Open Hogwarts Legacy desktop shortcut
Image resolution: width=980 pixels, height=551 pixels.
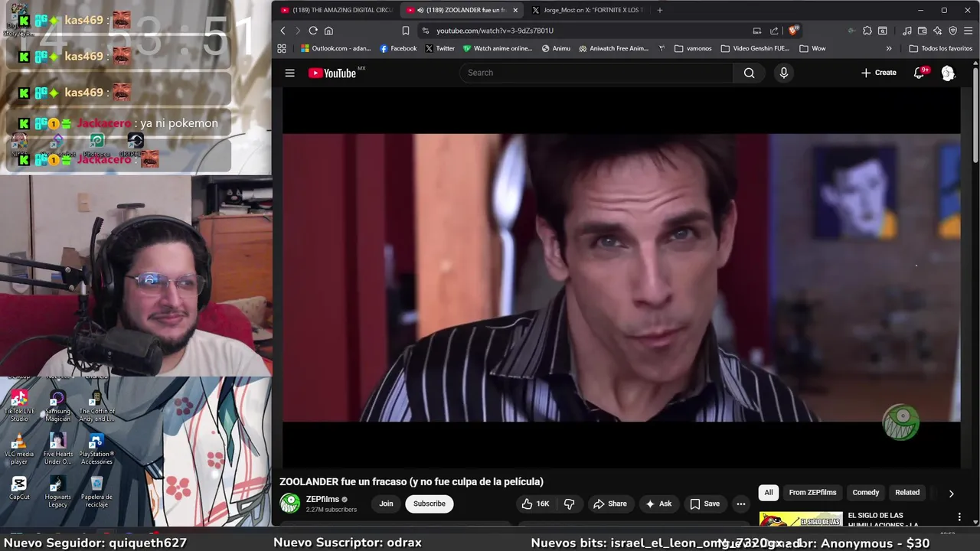pos(57,491)
